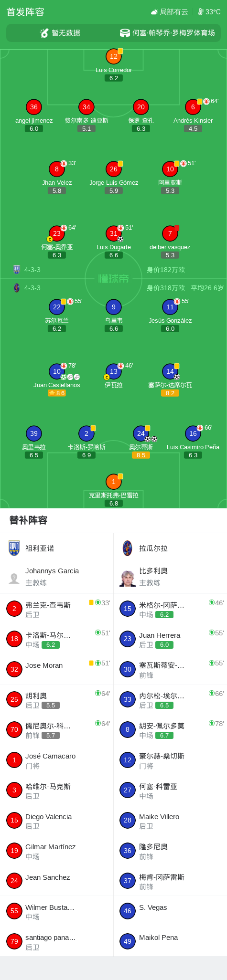Open coach Johannys Garcia entry

(x=57, y=577)
